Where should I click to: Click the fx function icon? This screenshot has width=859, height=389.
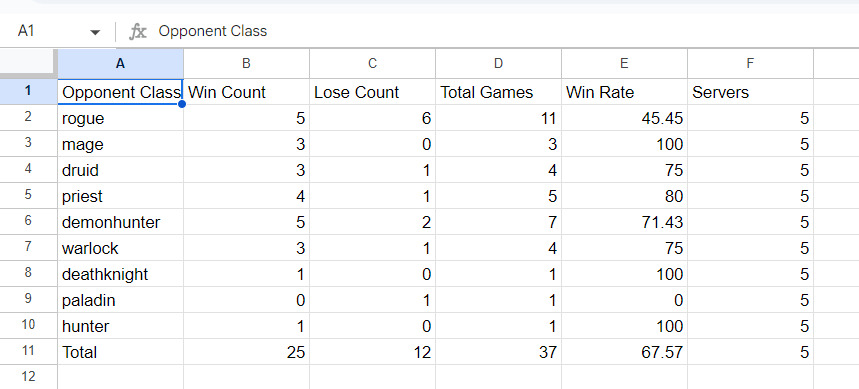pyautogui.click(x=138, y=31)
